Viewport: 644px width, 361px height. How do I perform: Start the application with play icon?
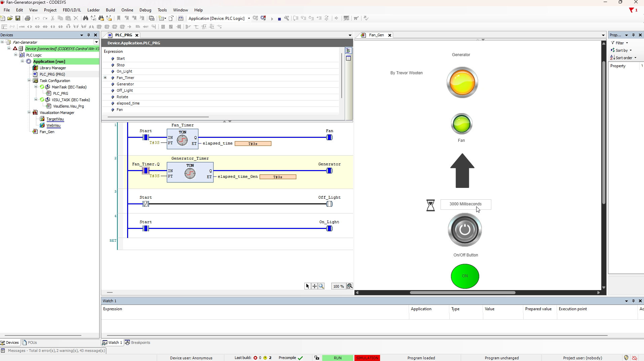click(x=272, y=18)
